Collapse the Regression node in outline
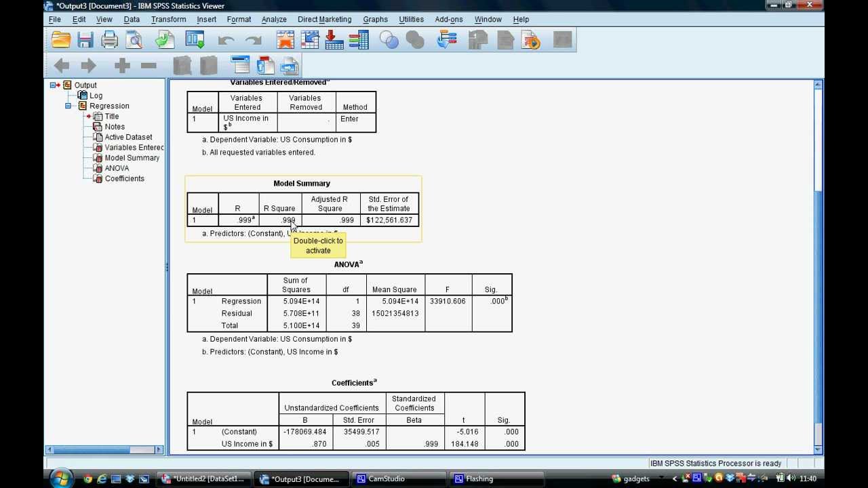 (x=68, y=106)
